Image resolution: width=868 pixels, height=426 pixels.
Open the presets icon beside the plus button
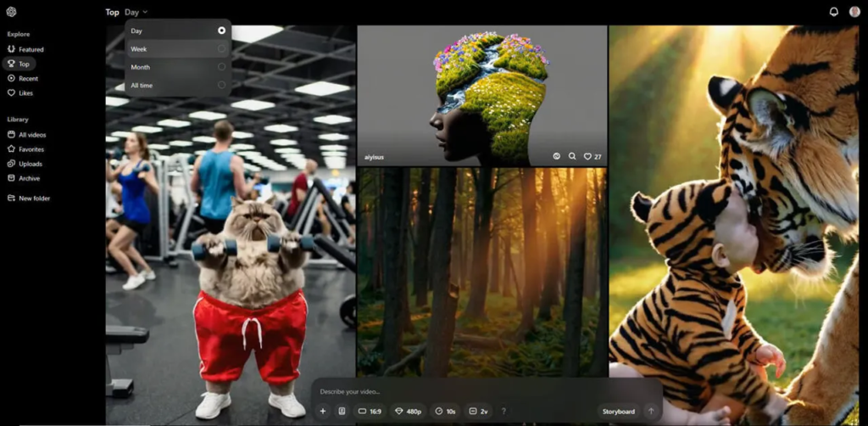(x=342, y=411)
